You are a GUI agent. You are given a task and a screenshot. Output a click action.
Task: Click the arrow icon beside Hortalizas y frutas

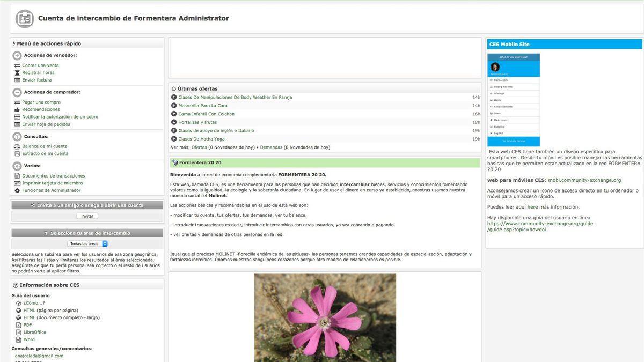click(x=174, y=122)
